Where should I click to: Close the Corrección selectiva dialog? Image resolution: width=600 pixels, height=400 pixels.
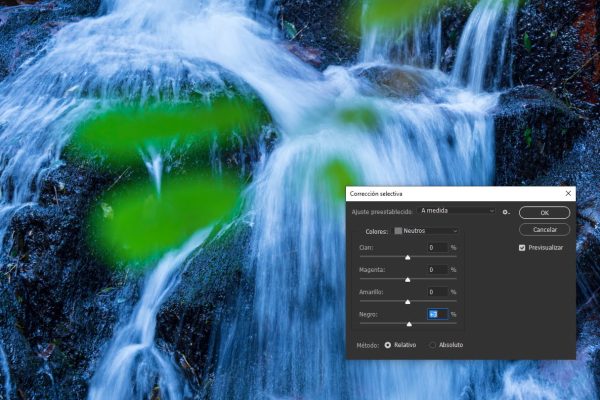pyautogui.click(x=568, y=193)
